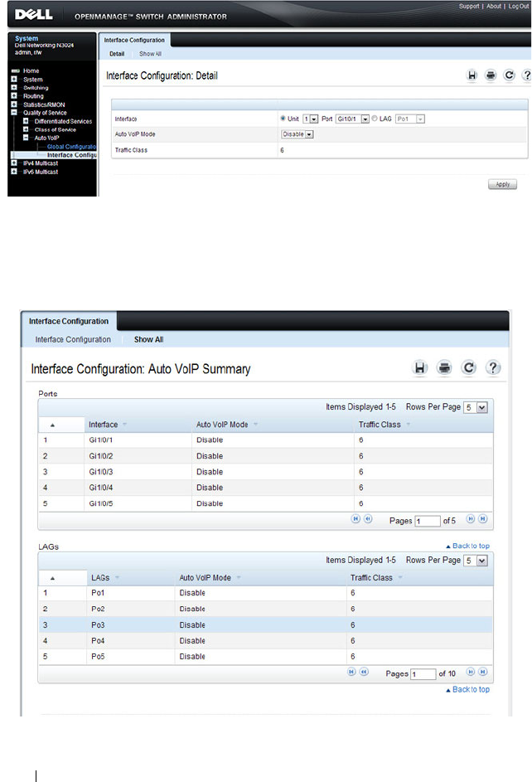Open help icon in Auto VoIP Summary header
Image resolution: width=532 pixels, height=782 pixels.
pyautogui.click(x=493, y=368)
